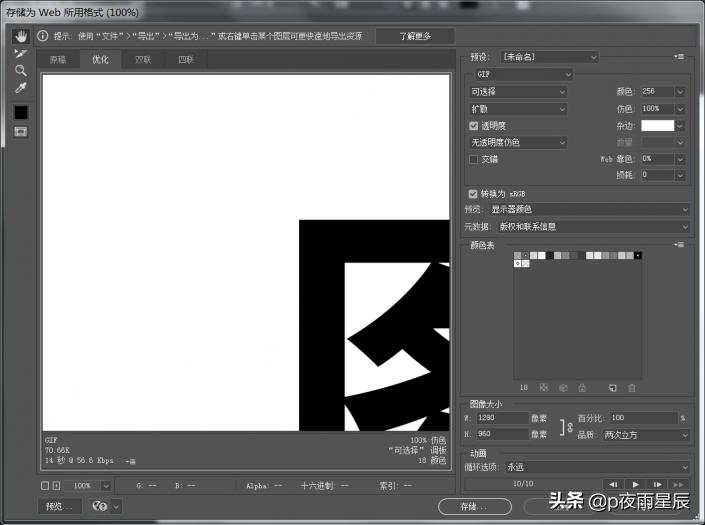Viewport: 705px width, 525px height.
Task: Switch to the 优化 tab
Action: coord(100,59)
